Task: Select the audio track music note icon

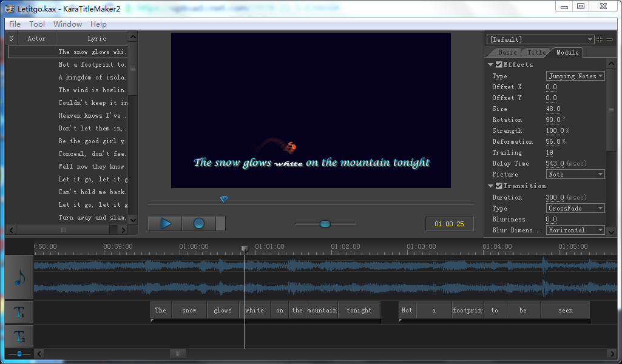Action: [x=19, y=277]
